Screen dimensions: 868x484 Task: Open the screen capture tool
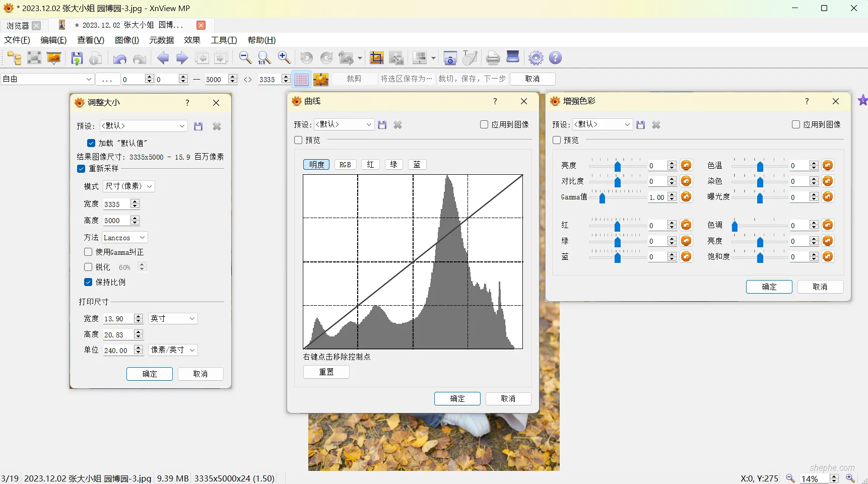point(450,58)
